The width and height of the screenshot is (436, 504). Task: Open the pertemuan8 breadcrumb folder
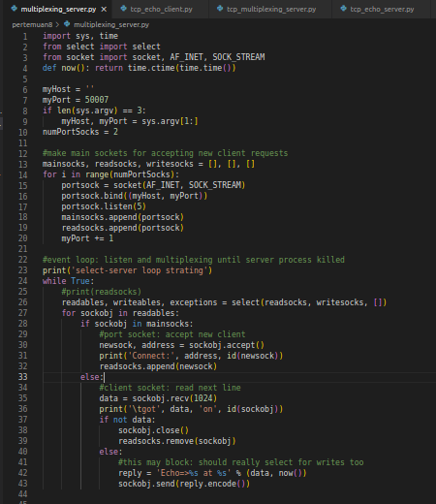32,24
